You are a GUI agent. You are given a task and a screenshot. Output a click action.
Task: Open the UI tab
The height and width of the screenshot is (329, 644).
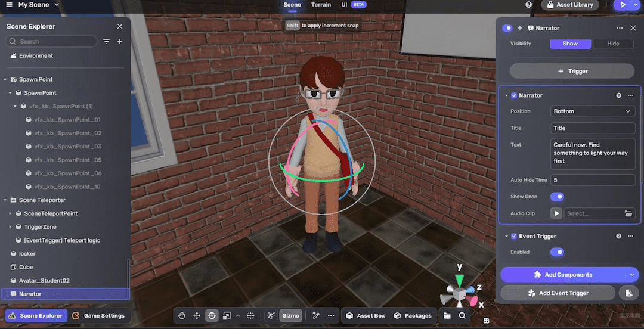(x=344, y=5)
